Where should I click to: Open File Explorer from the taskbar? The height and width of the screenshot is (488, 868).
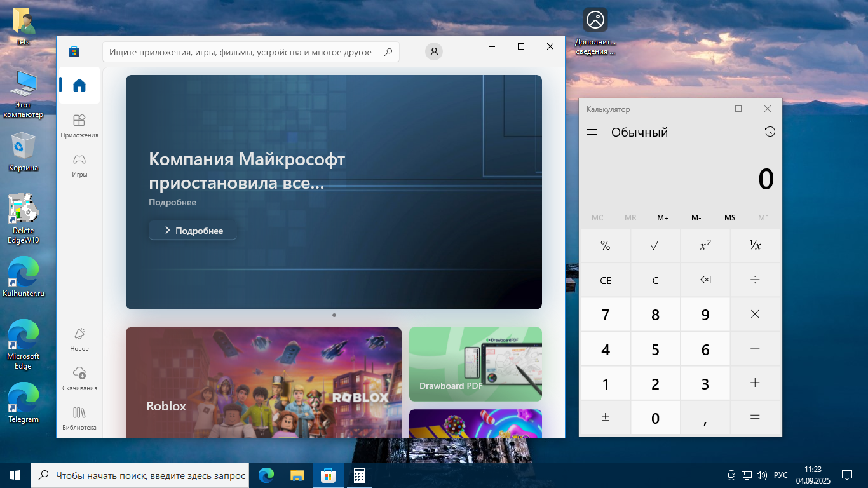(x=297, y=475)
